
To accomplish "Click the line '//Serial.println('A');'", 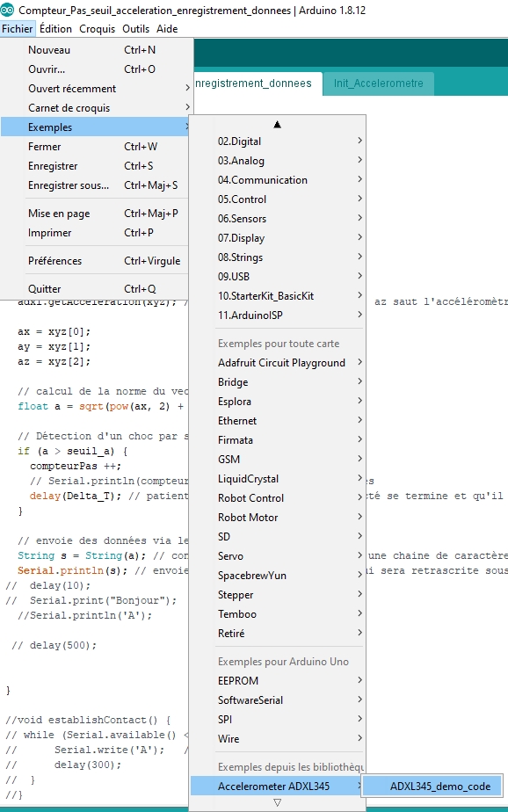I will click(85, 615).
